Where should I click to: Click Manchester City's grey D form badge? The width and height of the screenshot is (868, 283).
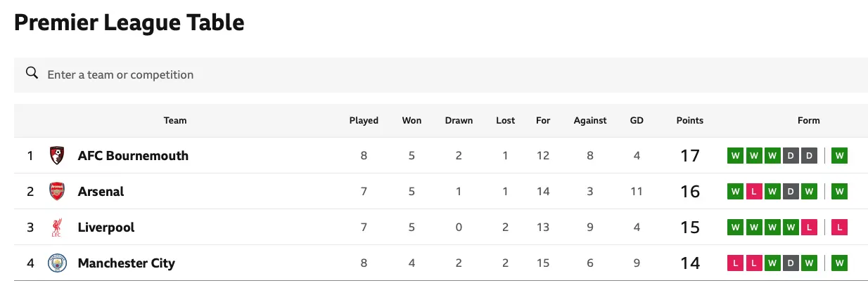790,263
